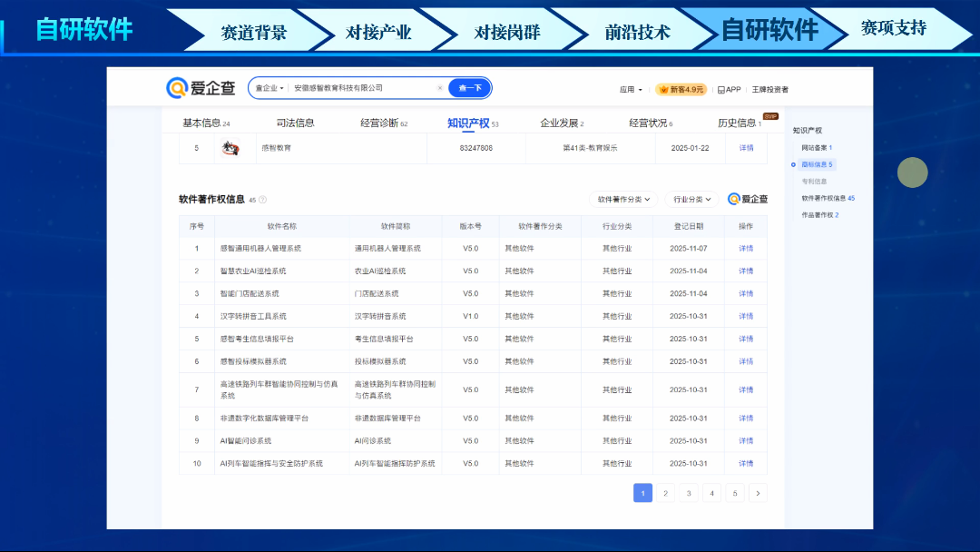The height and width of the screenshot is (552, 980).
Task: Switch to the 经营诊断 tab
Action: coord(383,123)
